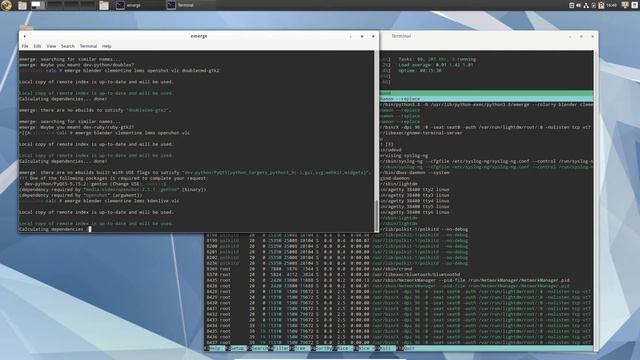
Task: Open the emerge window's title-bar menu button
Action: 24,36
